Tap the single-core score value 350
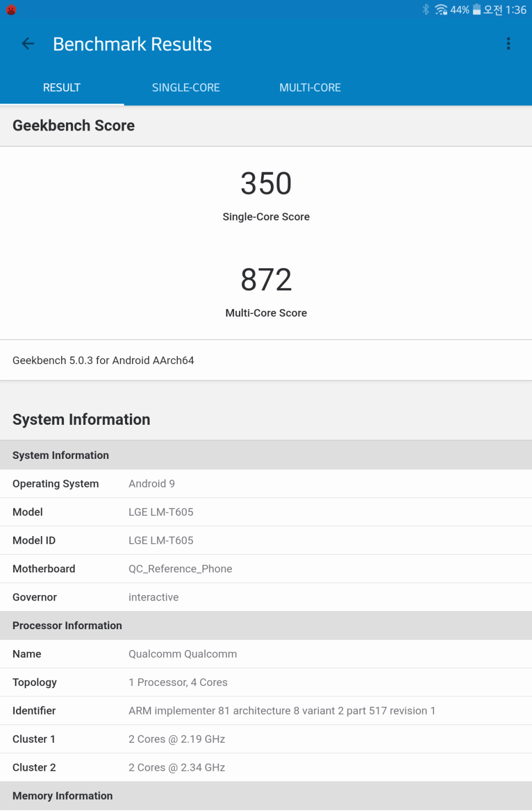Screen dimensions: 532x811 click(x=266, y=183)
